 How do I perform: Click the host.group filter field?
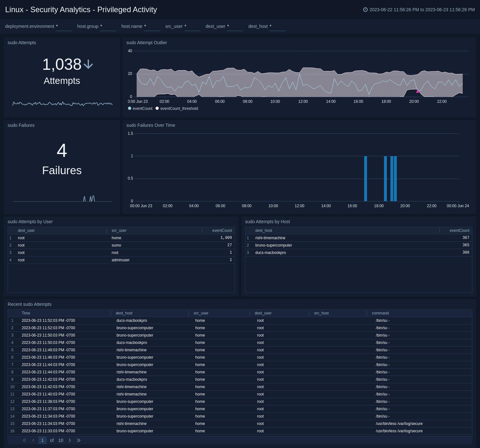pos(108,27)
